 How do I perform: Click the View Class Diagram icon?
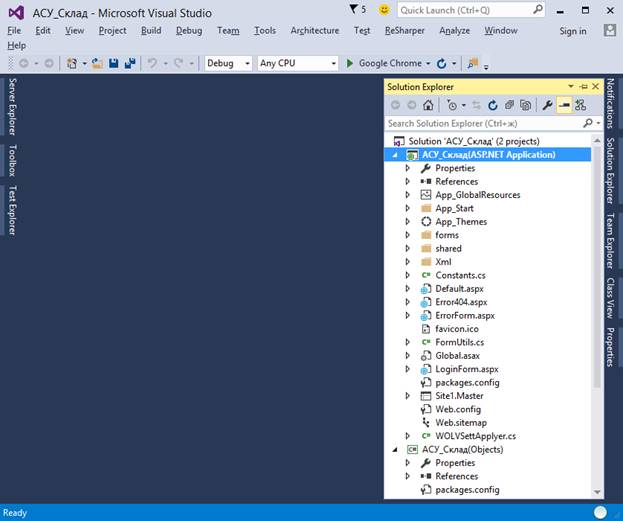coord(580,105)
